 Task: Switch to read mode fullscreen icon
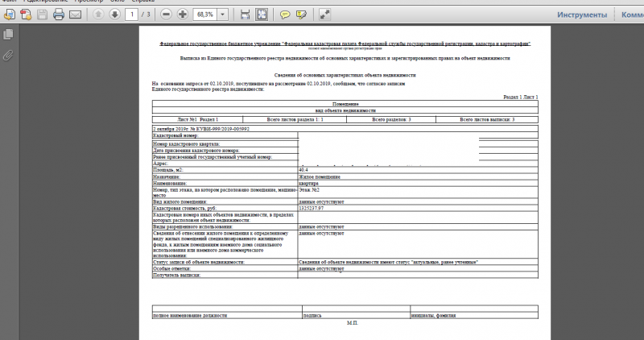[325, 15]
